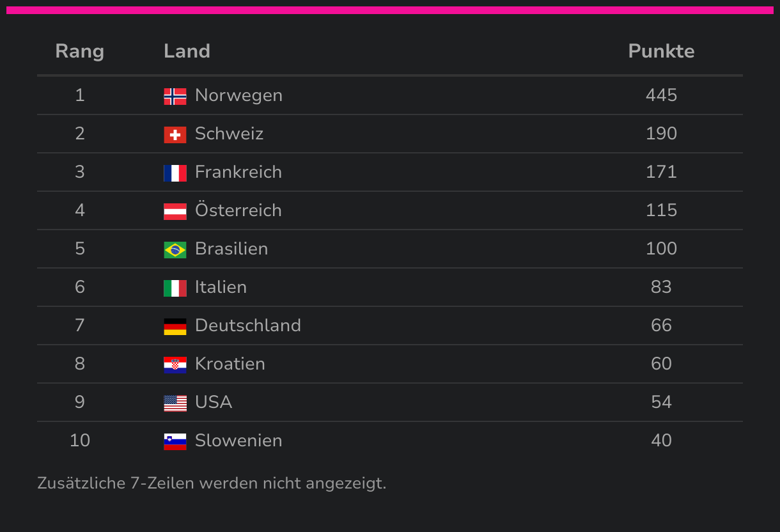Select the Norwegen country name
This screenshot has width=780, height=532.
[x=238, y=95]
